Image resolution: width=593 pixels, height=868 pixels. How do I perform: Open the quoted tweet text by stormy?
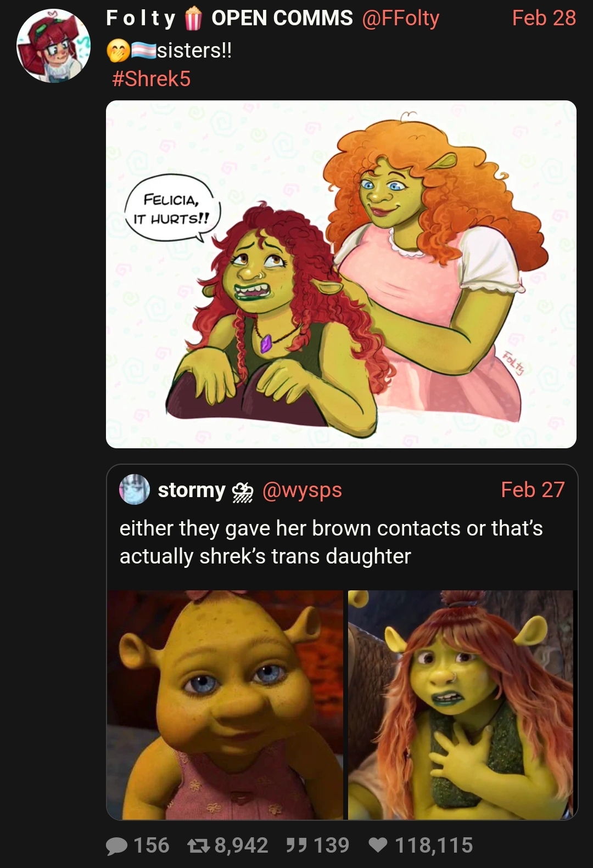[x=331, y=542]
